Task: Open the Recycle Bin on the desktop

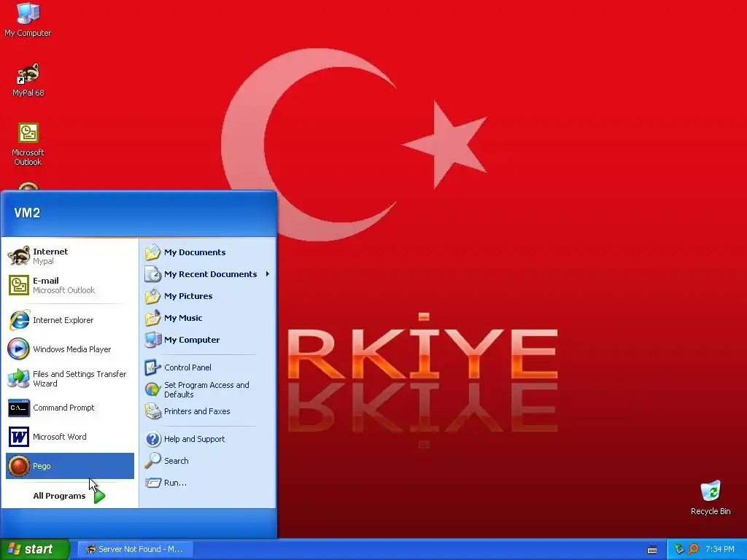Action: coord(711,497)
